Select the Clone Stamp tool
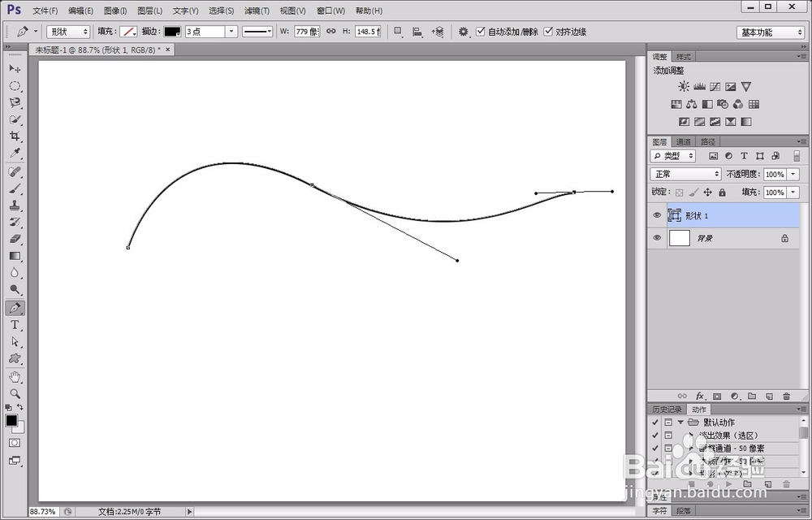Image resolution: width=812 pixels, height=520 pixels. click(15, 205)
